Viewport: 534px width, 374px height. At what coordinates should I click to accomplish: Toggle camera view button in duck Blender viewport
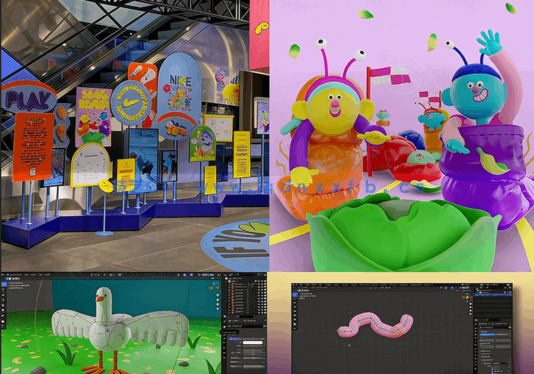(218, 304)
